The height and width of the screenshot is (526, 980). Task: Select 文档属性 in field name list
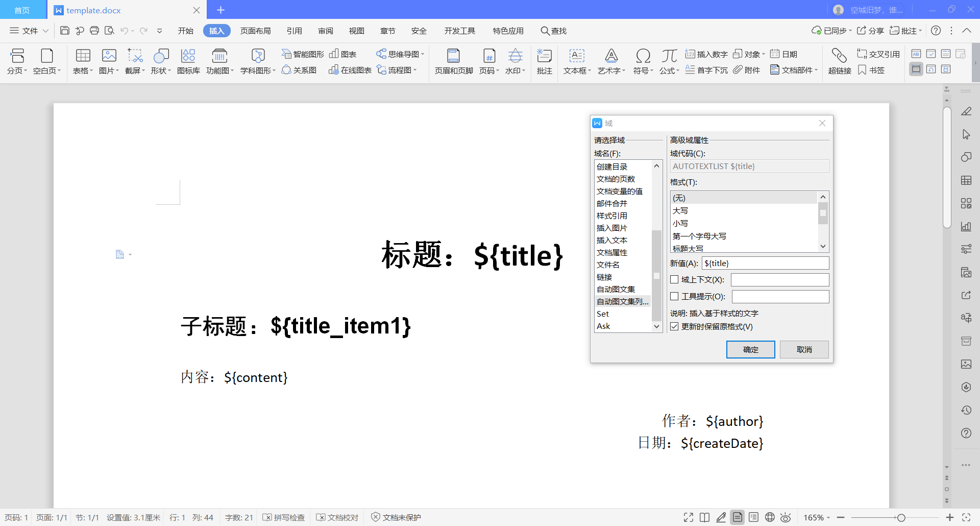tap(623, 252)
